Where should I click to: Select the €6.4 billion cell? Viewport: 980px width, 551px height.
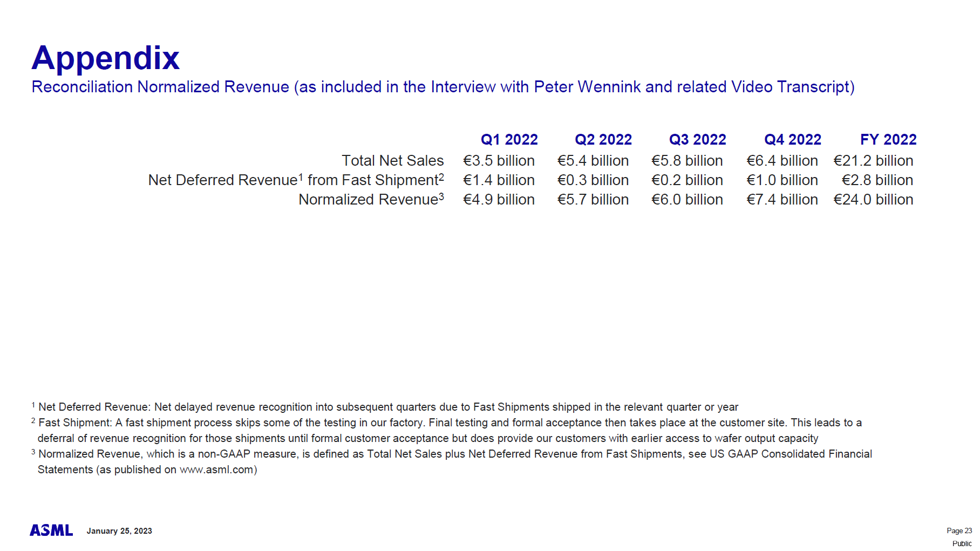click(782, 161)
